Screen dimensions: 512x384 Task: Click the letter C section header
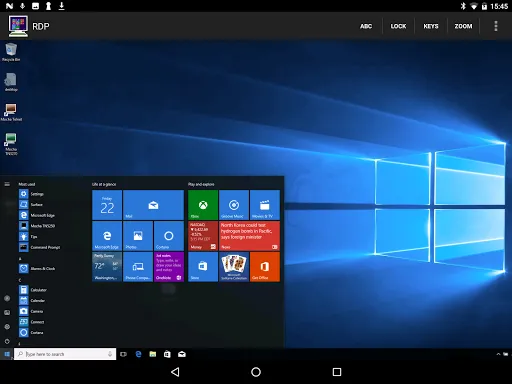20,280
